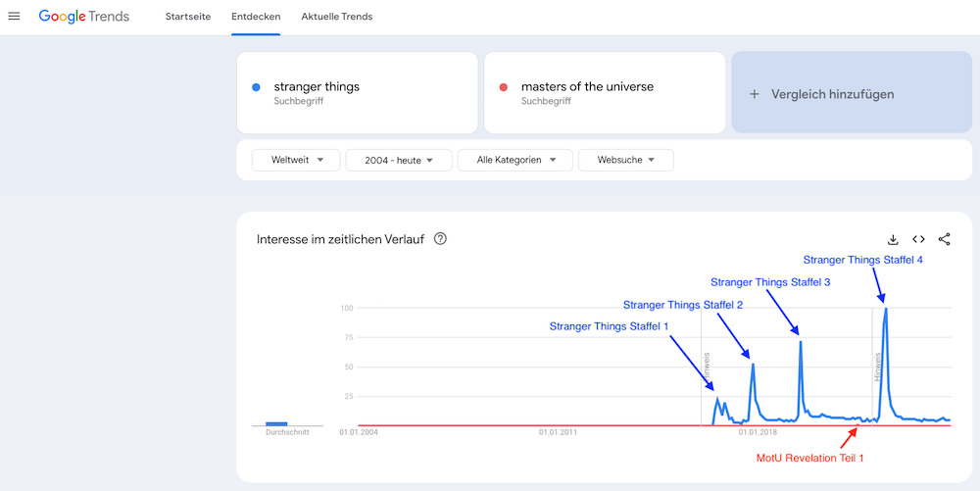Select the Entdecken tab
This screenshot has height=491, width=980.
256,17
